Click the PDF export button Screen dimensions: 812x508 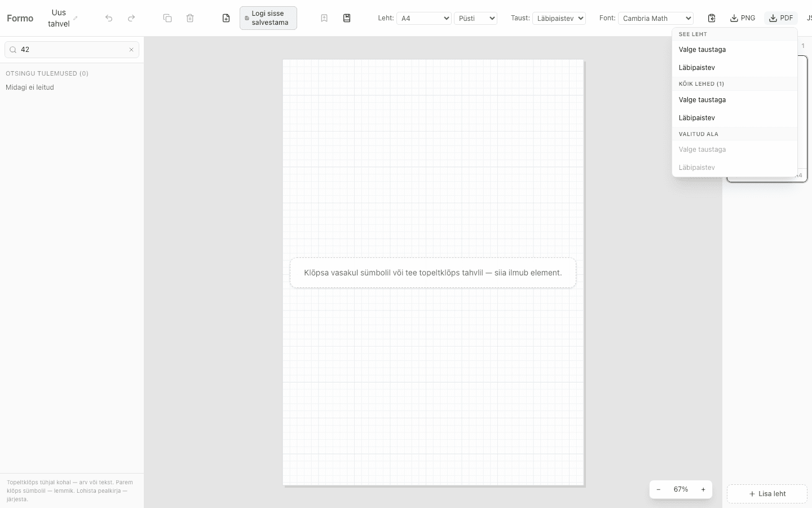(x=781, y=18)
